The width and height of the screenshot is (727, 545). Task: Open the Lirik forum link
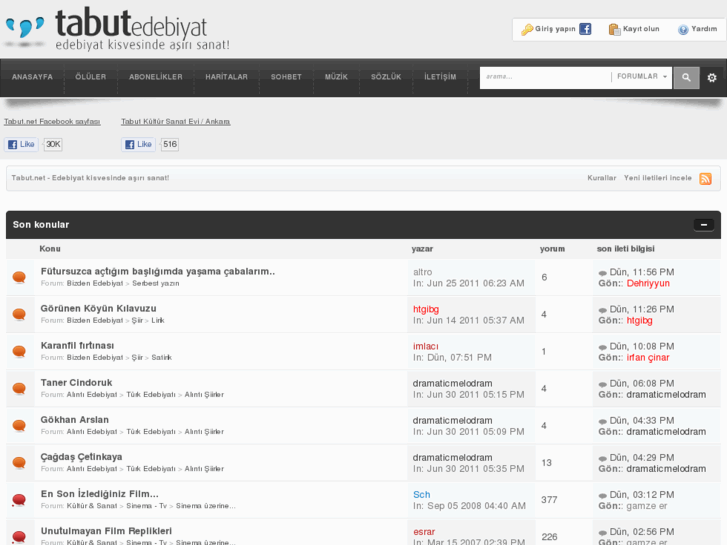coord(158,321)
